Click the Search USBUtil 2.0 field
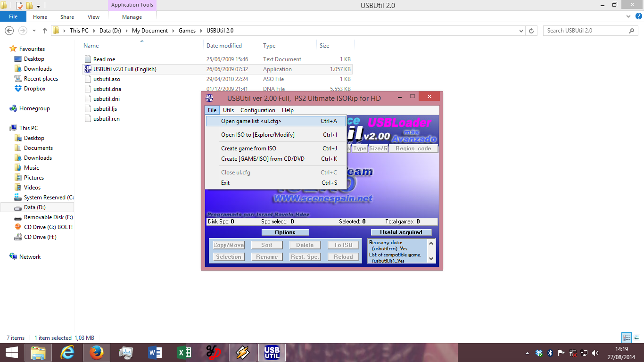 tap(591, 31)
